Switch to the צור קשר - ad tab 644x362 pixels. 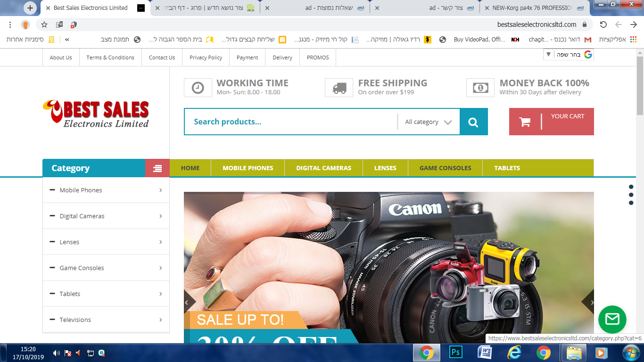tap(425, 8)
